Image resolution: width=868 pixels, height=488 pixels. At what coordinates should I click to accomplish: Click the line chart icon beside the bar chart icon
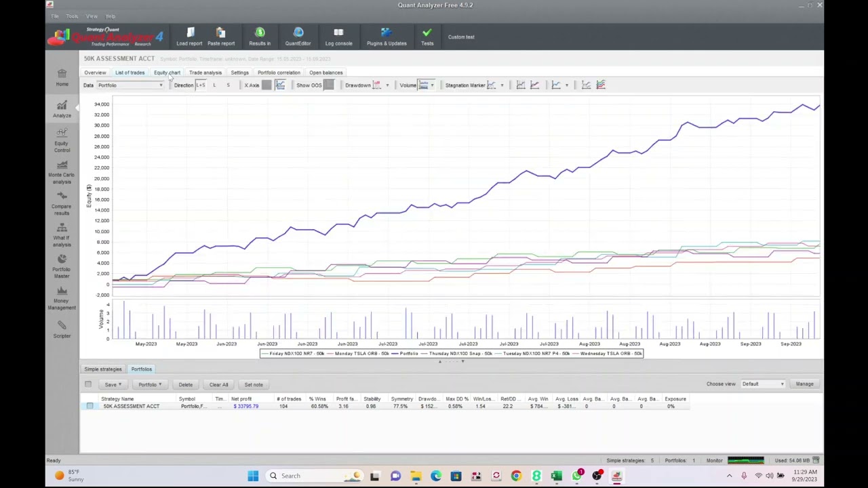(535, 85)
